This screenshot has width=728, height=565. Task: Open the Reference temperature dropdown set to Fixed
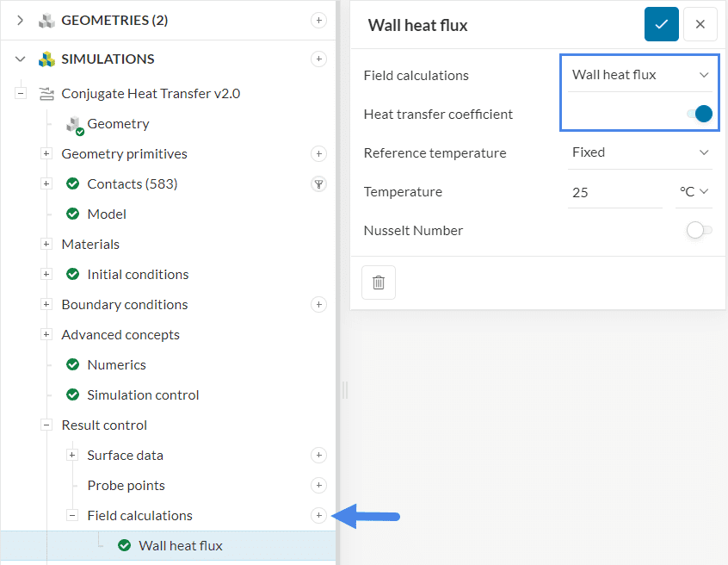pyautogui.click(x=639, y=152)
